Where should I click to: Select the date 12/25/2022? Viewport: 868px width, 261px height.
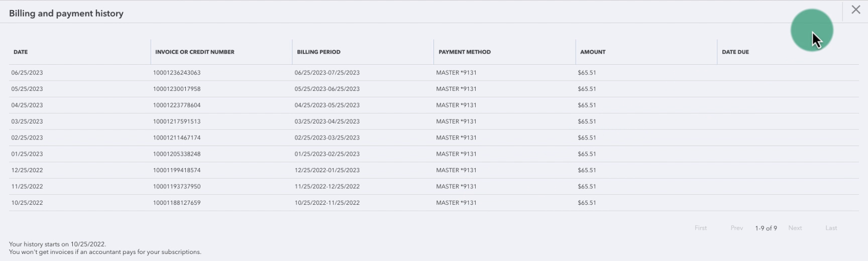click(27, 170)
